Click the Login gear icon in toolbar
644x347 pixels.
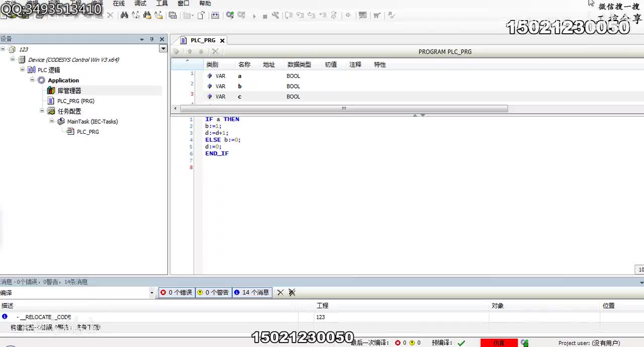[x=230, y=15]
